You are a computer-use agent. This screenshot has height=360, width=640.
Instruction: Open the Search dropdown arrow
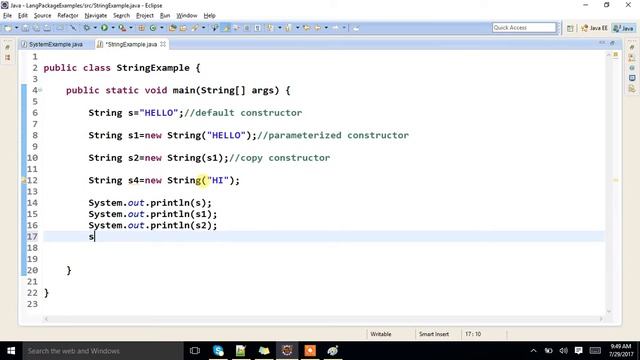(203, 28)
